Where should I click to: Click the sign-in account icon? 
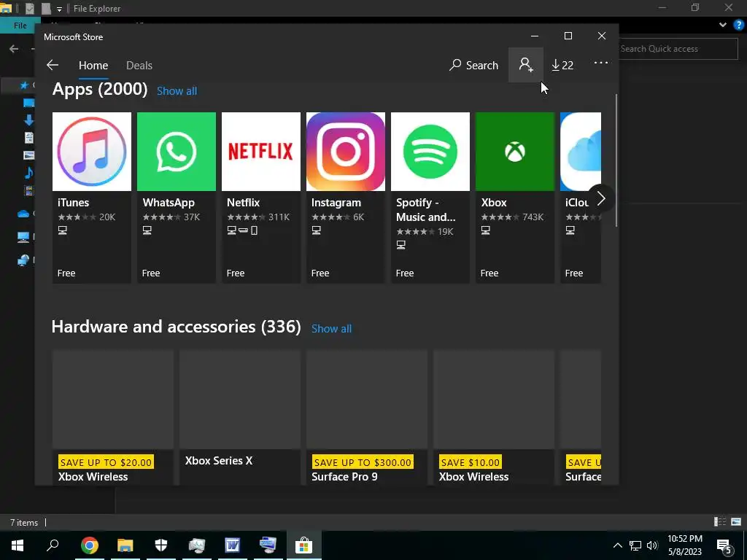pyautogui.click(x=525, y=65)
